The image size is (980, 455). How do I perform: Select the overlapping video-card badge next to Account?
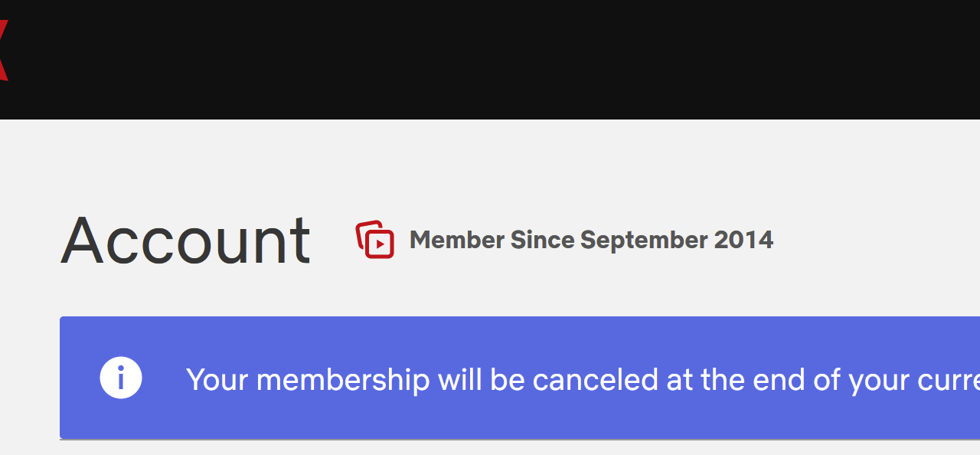pyautogui.click(x=375, y=240)
